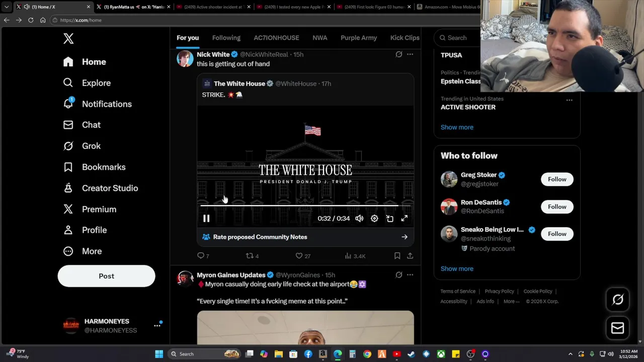Click the X logo in sidebar
The image size is (644, 362).
pos(68,38)
